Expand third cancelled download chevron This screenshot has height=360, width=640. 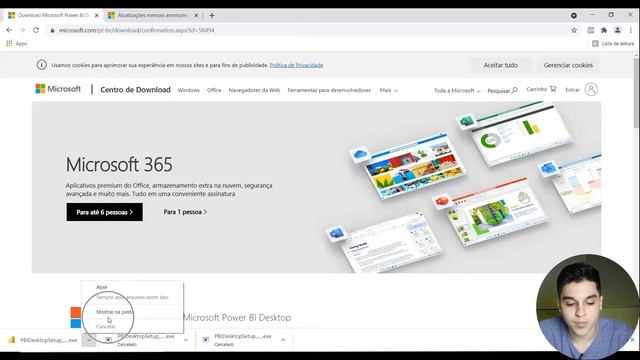283,340
